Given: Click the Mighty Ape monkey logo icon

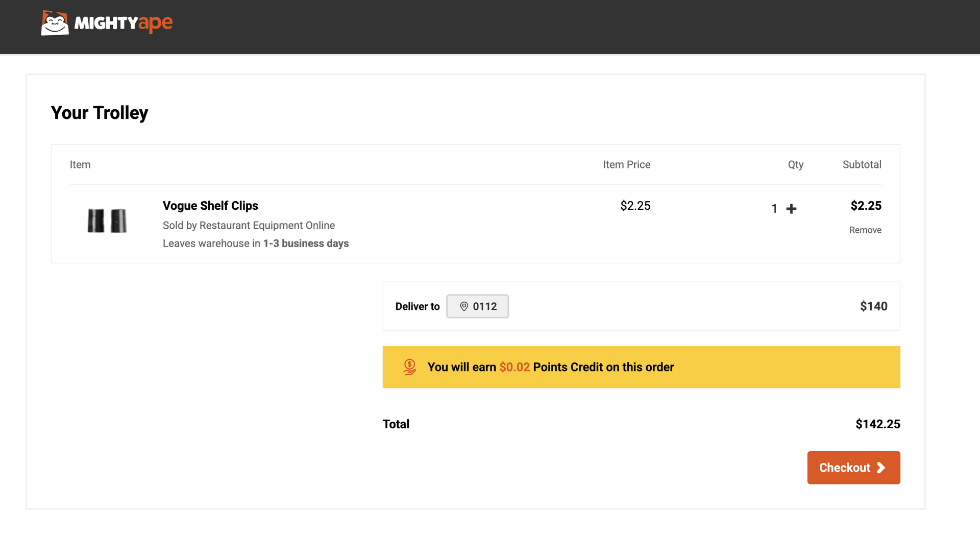Looking at the screenshot, I should click(55, 23).
